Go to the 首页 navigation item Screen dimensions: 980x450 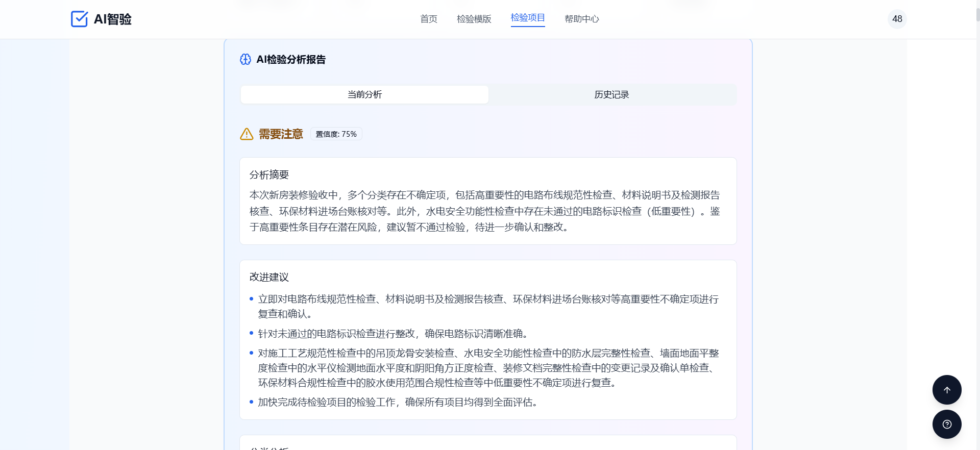click(x=428, y=19)
